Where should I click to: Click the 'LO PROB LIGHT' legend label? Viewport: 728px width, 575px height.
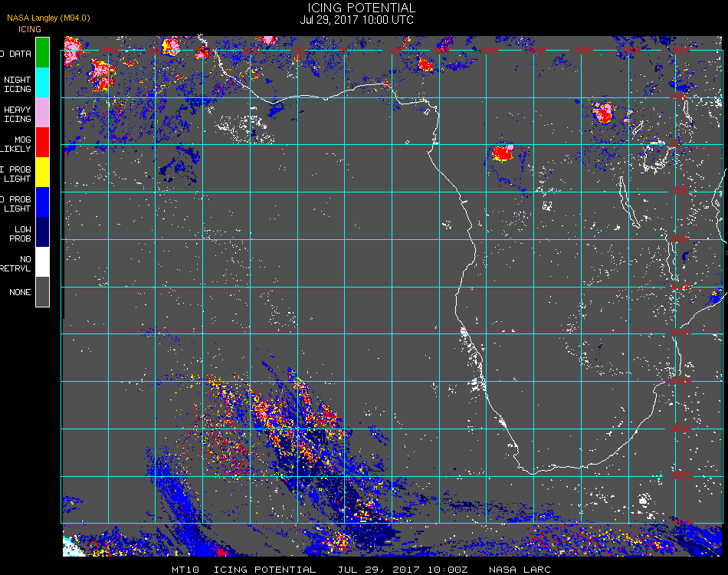(15, 204)
